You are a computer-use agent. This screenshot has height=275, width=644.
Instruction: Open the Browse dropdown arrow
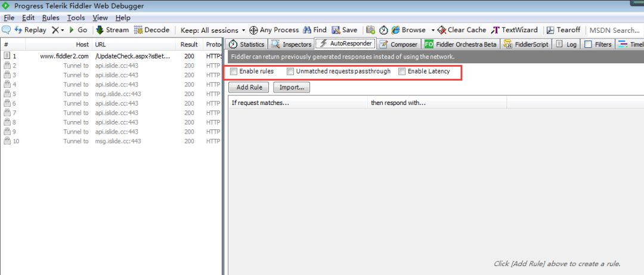[x=432, y=30]
